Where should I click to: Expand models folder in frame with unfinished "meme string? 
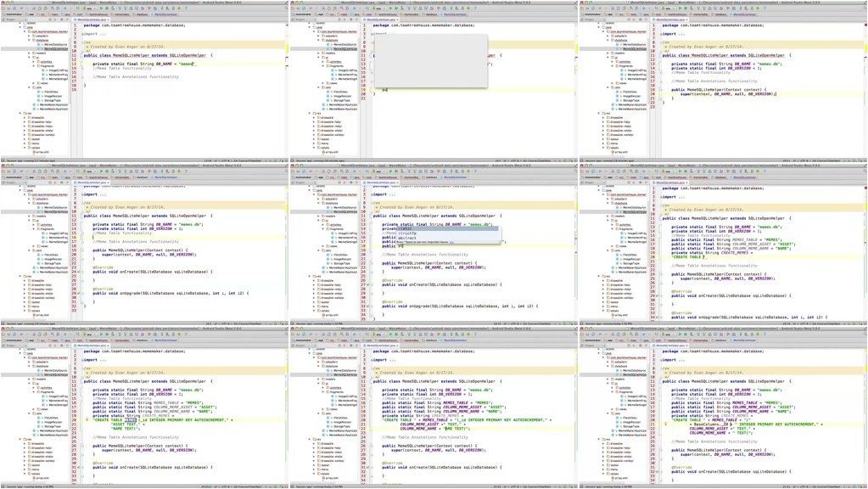(x=30, y=53)
